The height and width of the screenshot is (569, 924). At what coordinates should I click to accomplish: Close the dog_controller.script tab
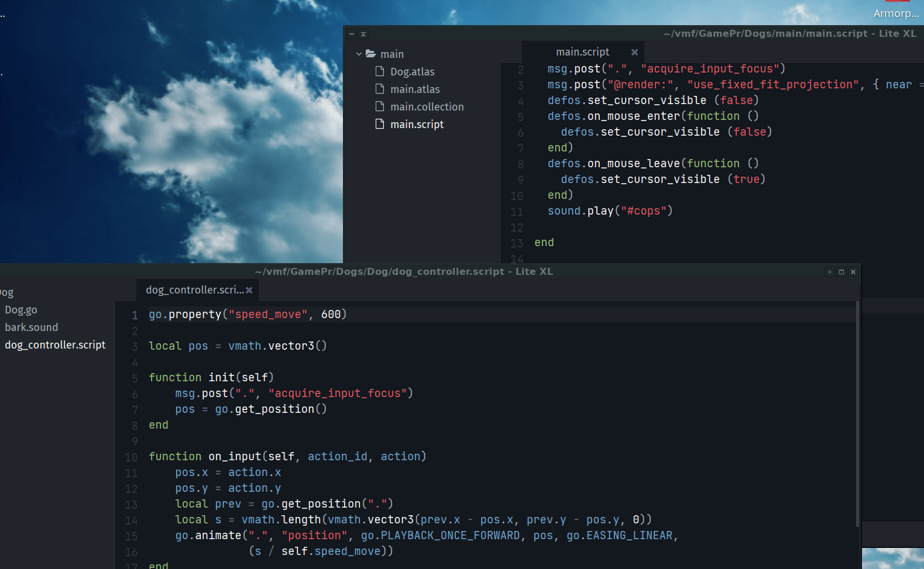[249, 290]
